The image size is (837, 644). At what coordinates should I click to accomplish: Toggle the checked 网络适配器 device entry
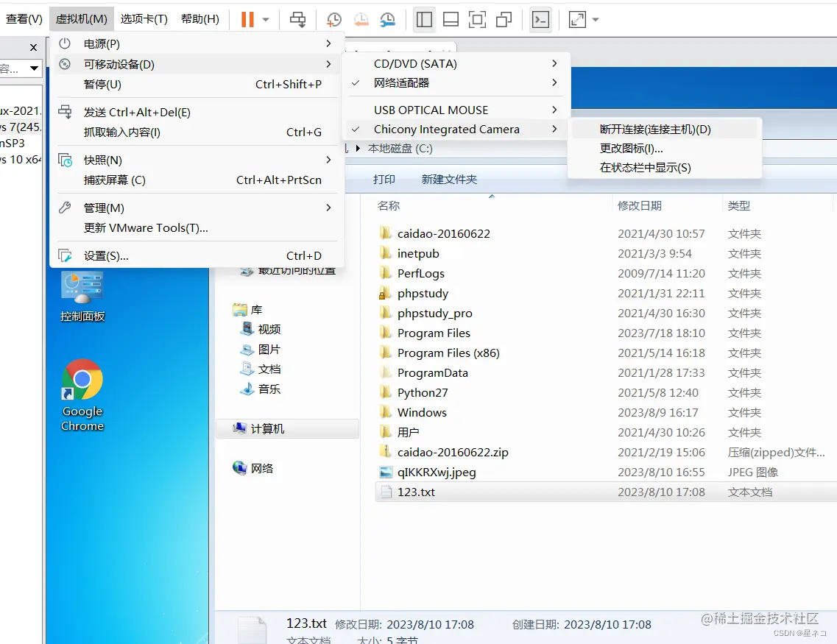(x=456, y=82)
